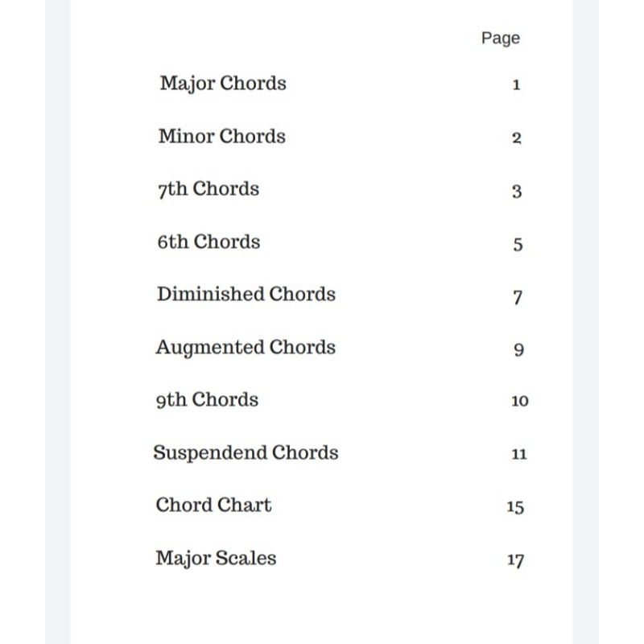Click page number 5 for 6th Chords
This screenshot has height=644, width=644.
tap(518, 244)
